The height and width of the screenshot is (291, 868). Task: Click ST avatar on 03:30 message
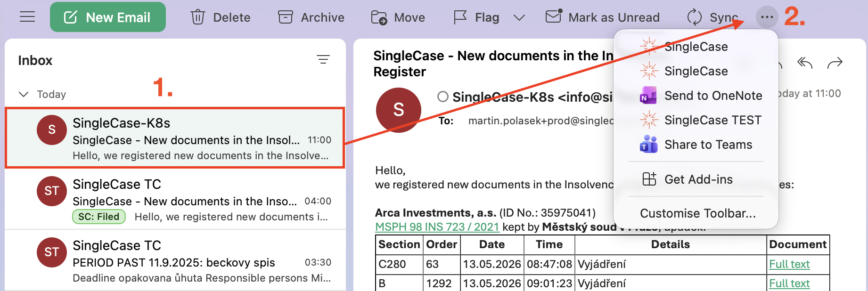coord(52,252)
